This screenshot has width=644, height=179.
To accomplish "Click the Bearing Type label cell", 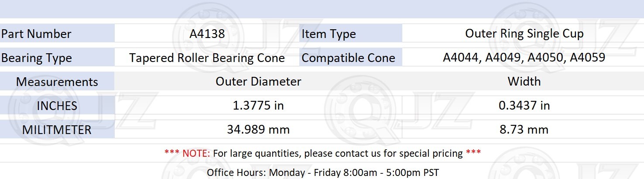I will coord(57,58).
